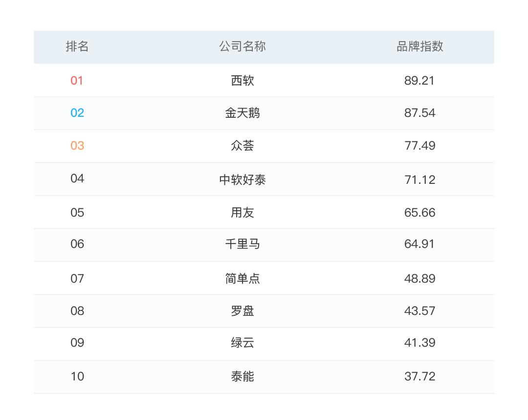Click the 公司名称 column header
Viewport: 528px width, 420px height.
point(242,46)
